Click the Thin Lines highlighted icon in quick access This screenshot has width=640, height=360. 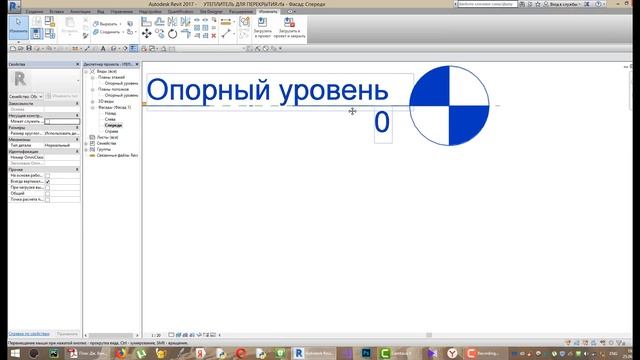tap(133, 49)
